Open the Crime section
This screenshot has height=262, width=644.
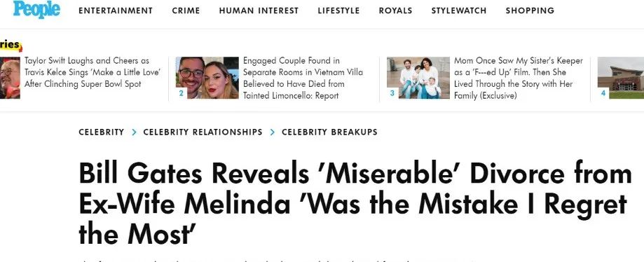pyautogui.click(x=186, y=11)
